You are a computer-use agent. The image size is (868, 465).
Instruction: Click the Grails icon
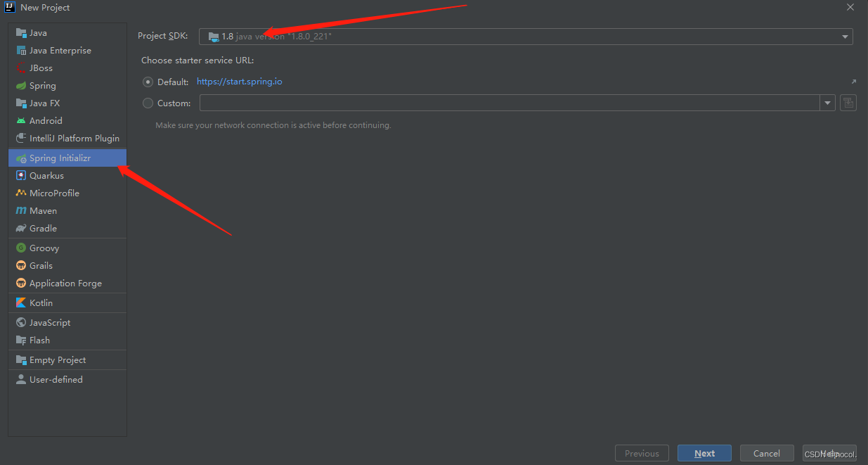click(x=21, y=266)
